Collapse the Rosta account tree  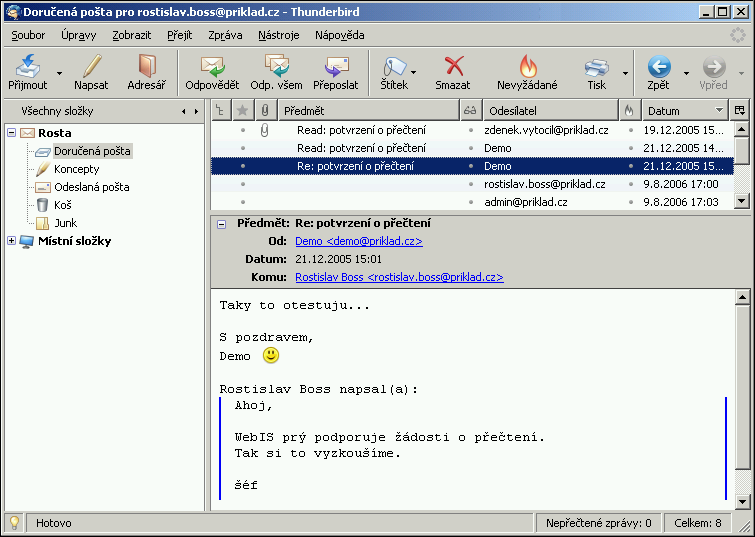click(x=11, y=133)
